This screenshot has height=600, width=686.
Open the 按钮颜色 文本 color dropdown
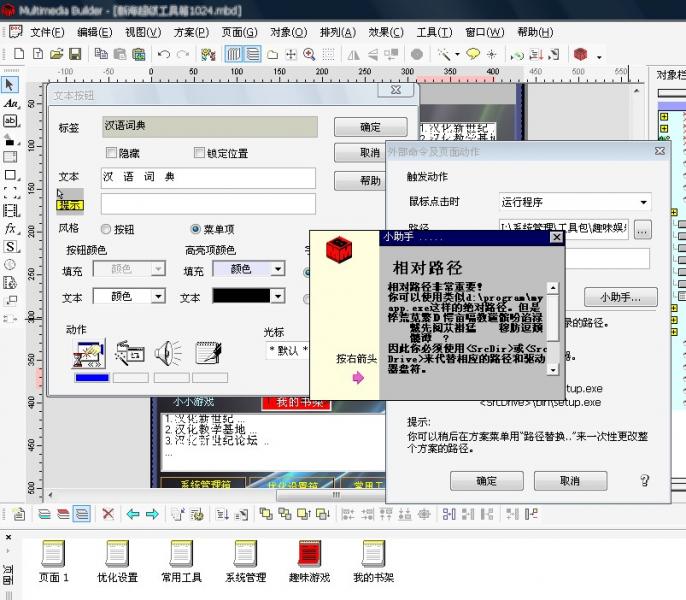tap(158, 296)
